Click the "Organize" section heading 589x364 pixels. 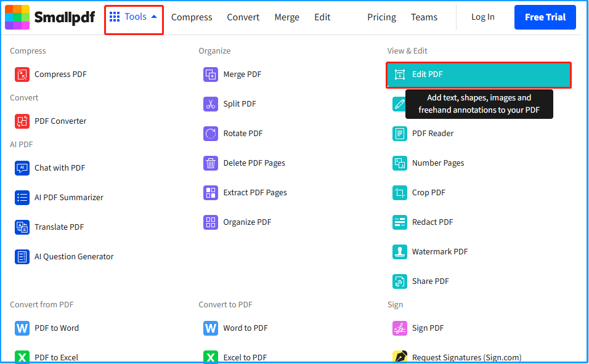pyautogui.click(x=214, y=51)
